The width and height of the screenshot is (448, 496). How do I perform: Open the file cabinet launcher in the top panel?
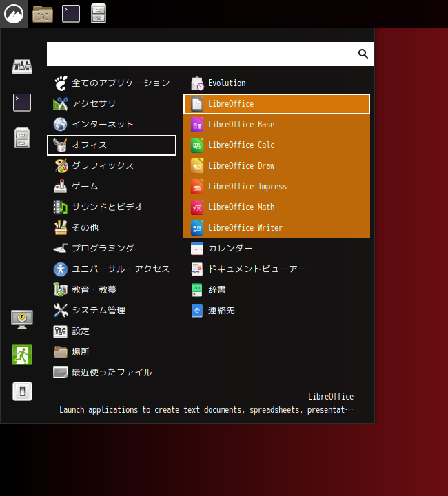[x=99, y=14]
